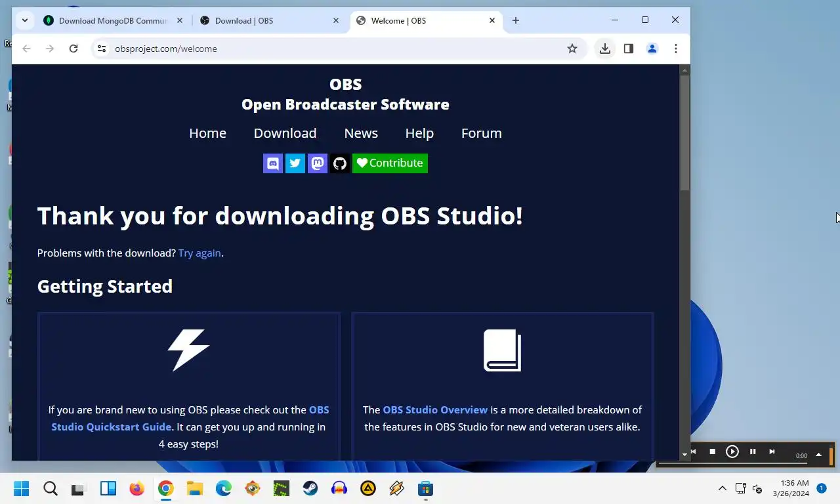Open Chrome downloads panel
Image resolution: width=840 pixels, height=504 pixels.
click(x=605, y=49)
